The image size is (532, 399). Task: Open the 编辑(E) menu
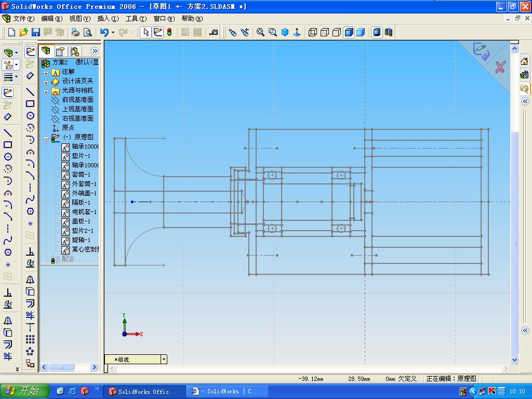(52, 18)
